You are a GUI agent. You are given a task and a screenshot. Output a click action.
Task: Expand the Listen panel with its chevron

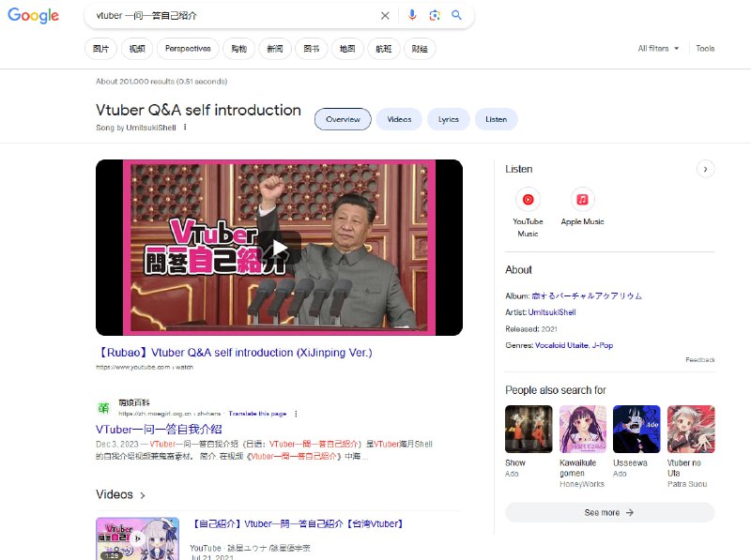coord(705,169)
